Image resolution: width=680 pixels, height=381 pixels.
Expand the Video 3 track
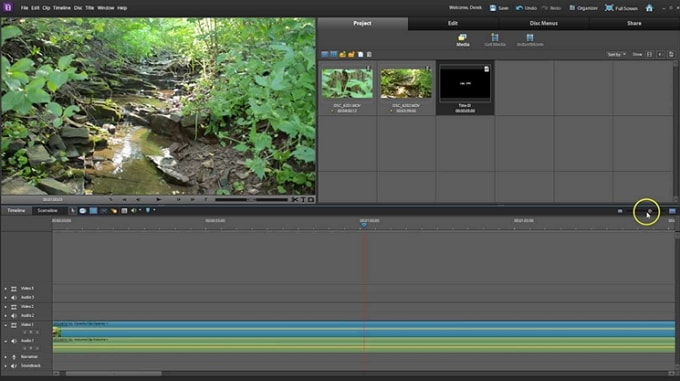tap(6, 289)
